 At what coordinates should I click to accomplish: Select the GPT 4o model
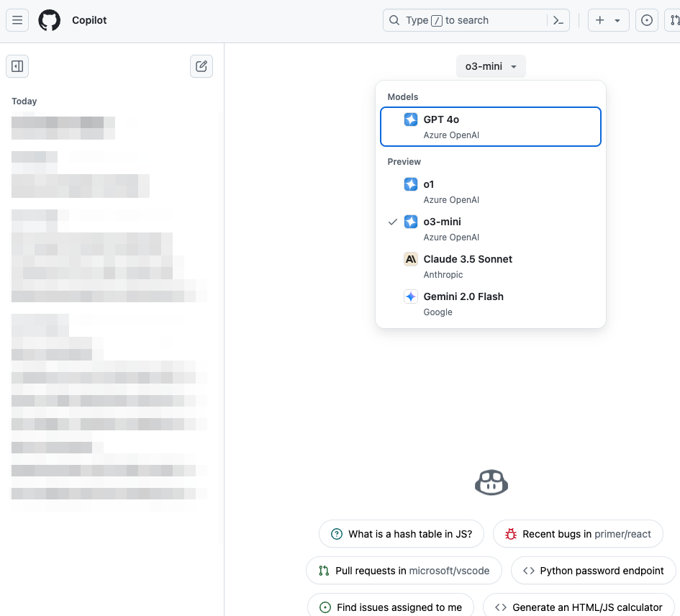(491, 127)
